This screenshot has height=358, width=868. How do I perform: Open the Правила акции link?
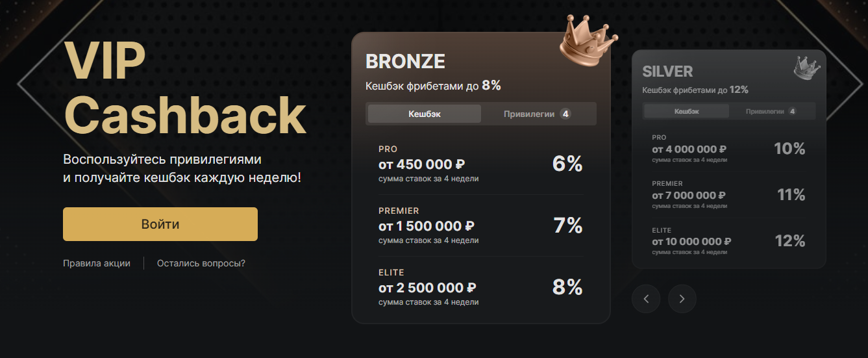click(97, 263)
